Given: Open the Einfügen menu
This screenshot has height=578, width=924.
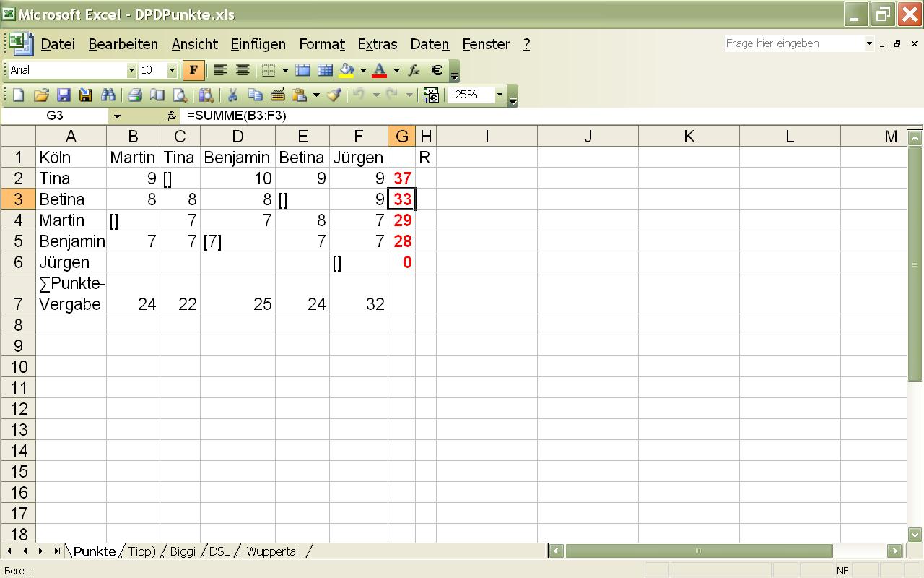Looking at the screenshot, I should pos(258,44).
